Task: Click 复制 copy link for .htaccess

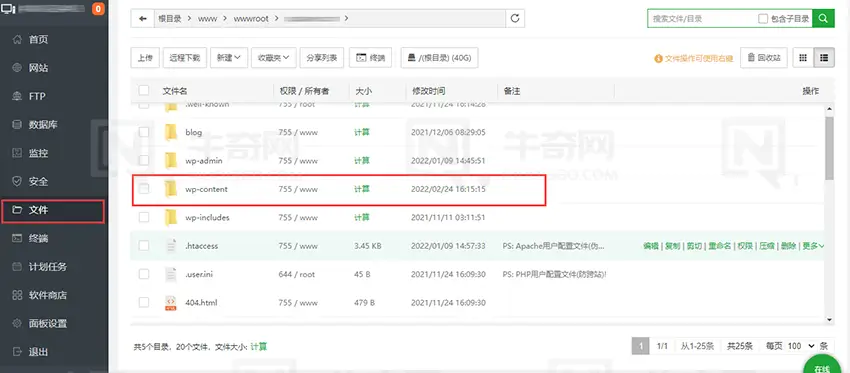Action: (673, 246)
